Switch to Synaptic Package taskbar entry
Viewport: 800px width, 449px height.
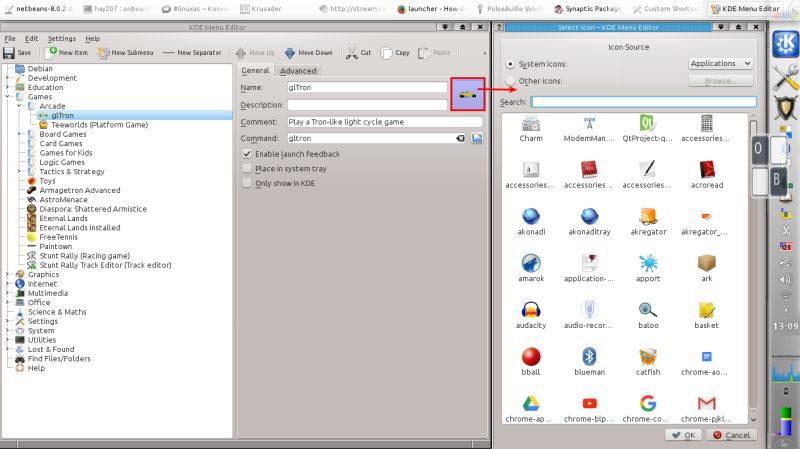(588, 9)
